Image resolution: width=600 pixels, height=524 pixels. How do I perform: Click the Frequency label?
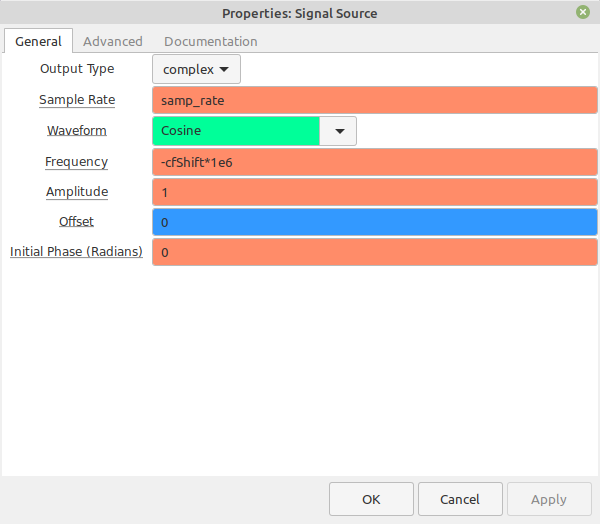click(77, 162)
